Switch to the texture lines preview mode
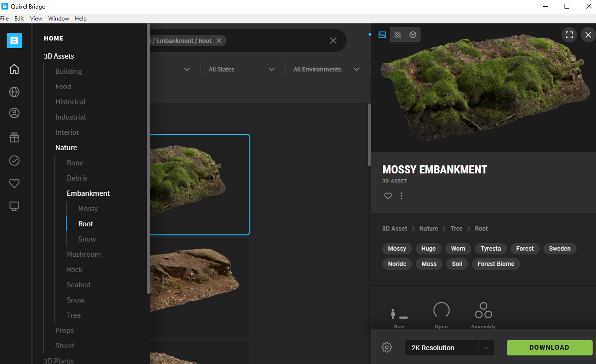Viewport: 596px width, 364px height. (398, 35)
